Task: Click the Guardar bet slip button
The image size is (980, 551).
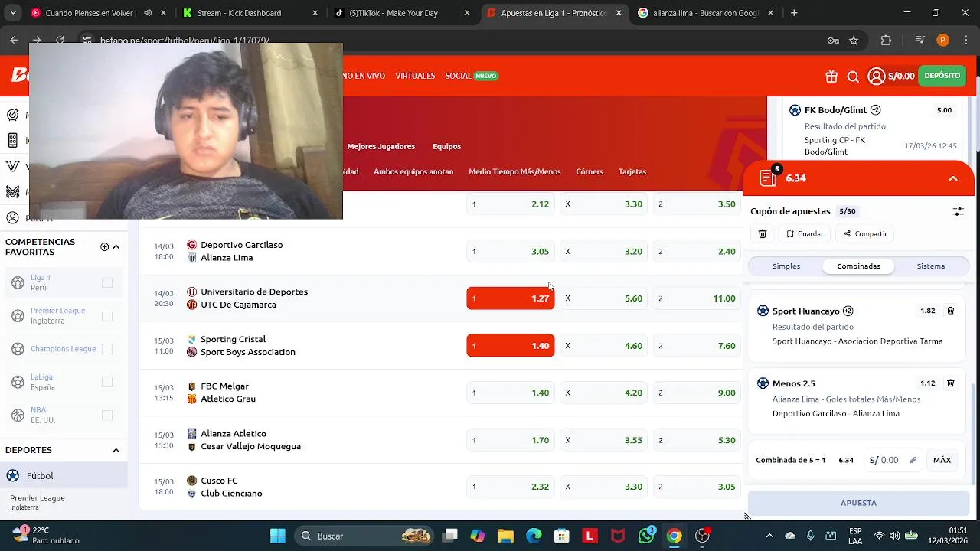Action: tap(805, 233)
